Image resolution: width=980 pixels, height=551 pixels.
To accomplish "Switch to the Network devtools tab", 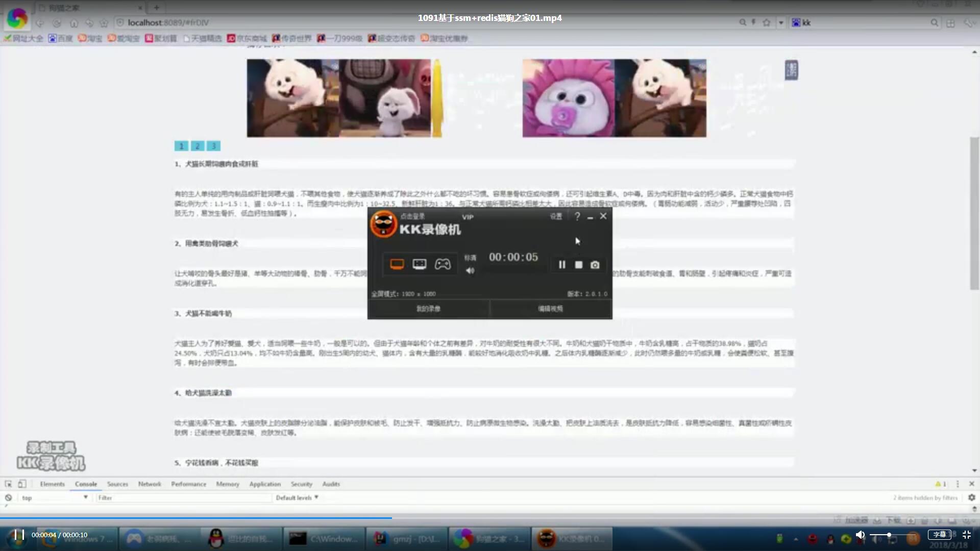I will pos(150,484).
